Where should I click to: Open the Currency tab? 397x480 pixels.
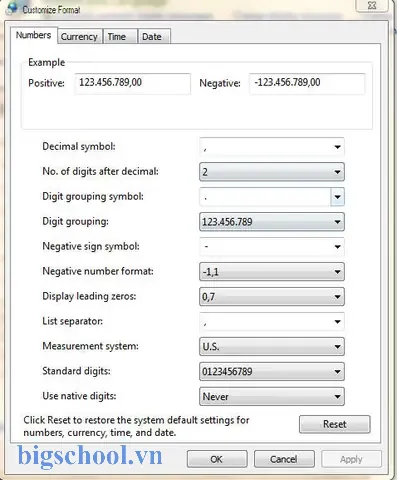coord(79,37)
